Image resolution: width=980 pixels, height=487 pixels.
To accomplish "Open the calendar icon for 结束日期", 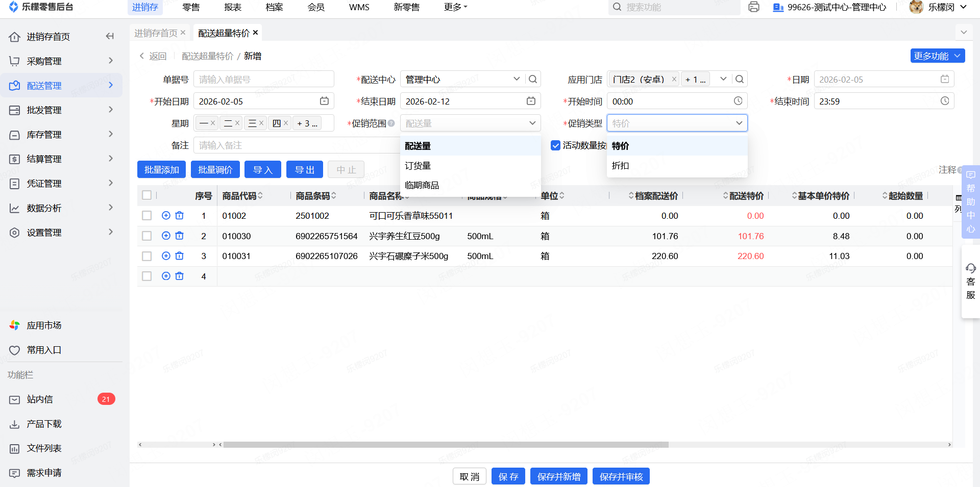I will 531,101.
